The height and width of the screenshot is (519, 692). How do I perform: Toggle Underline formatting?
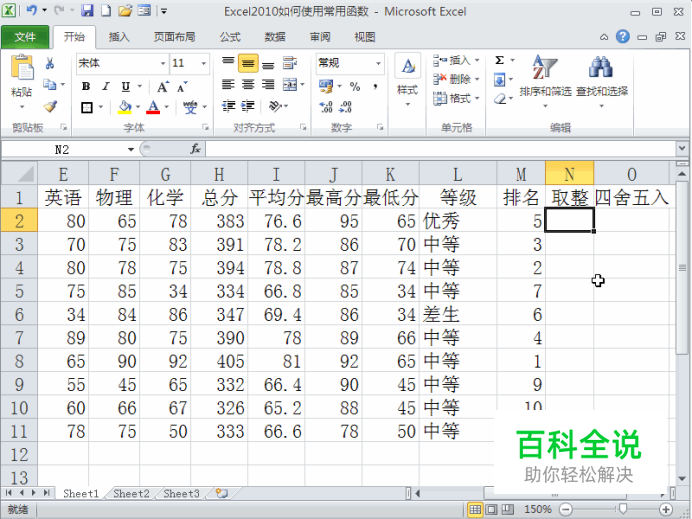[126, 86]
